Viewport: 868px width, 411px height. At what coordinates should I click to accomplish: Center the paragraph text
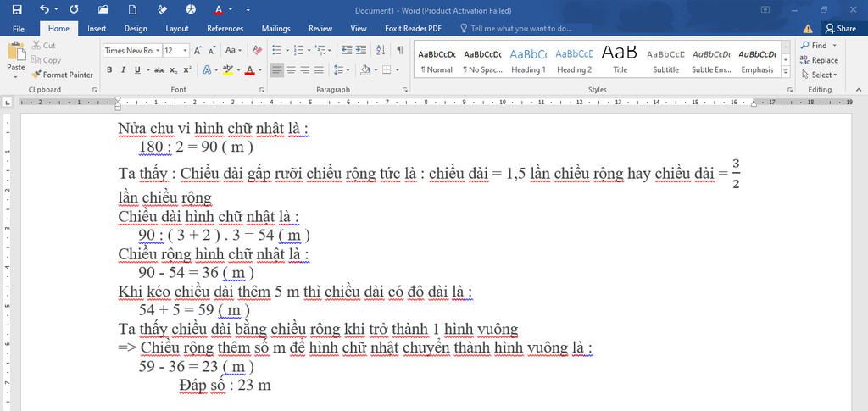point(291,69)
